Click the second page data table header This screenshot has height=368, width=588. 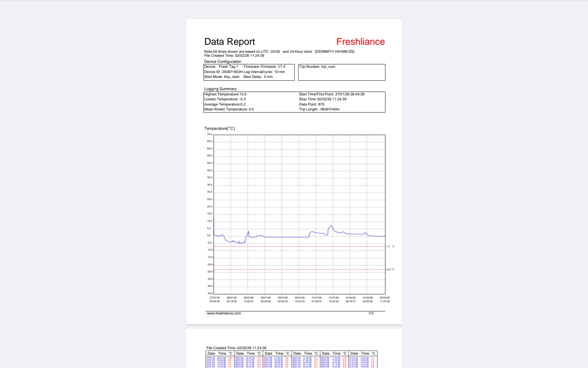tap(291, 353)
